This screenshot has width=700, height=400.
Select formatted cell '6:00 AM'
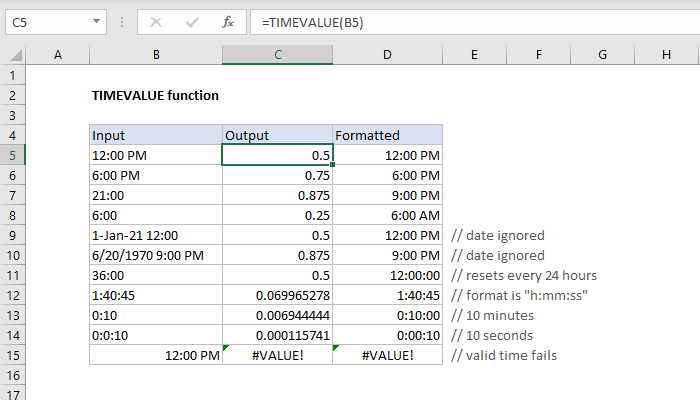(x=388, y=216)
